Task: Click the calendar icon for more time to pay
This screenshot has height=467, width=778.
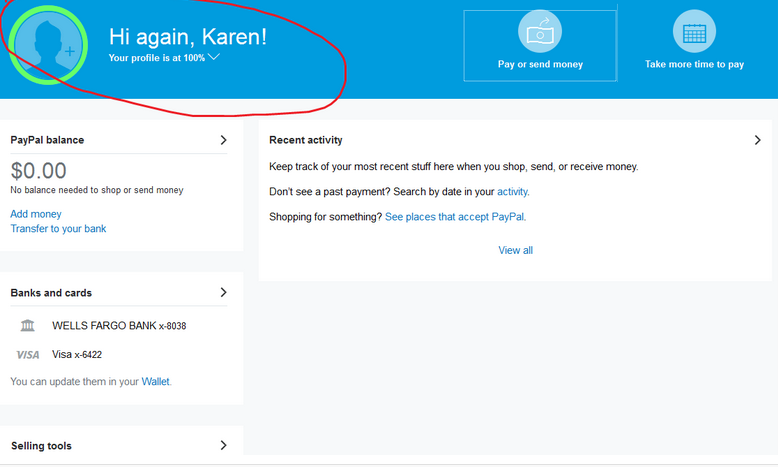Action: pyautogui.click(x=694, y=32)
